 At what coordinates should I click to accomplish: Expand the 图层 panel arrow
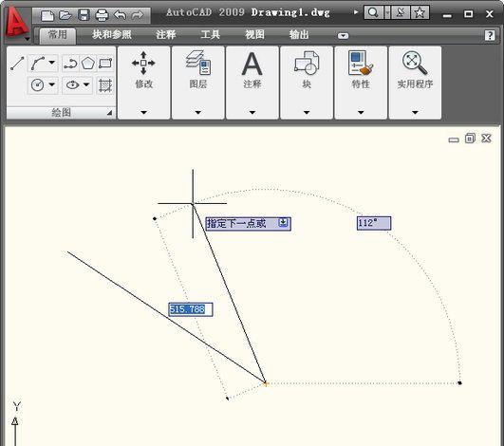tap(198, 113)
